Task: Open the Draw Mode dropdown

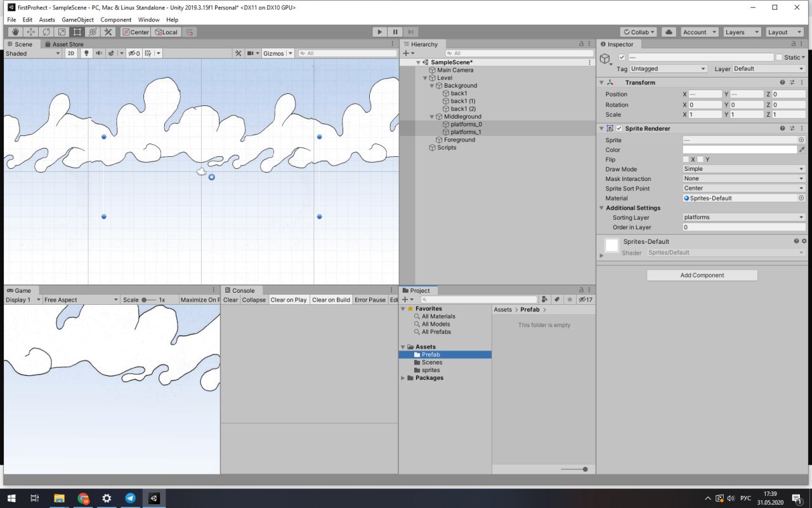Action: [744, 169]
